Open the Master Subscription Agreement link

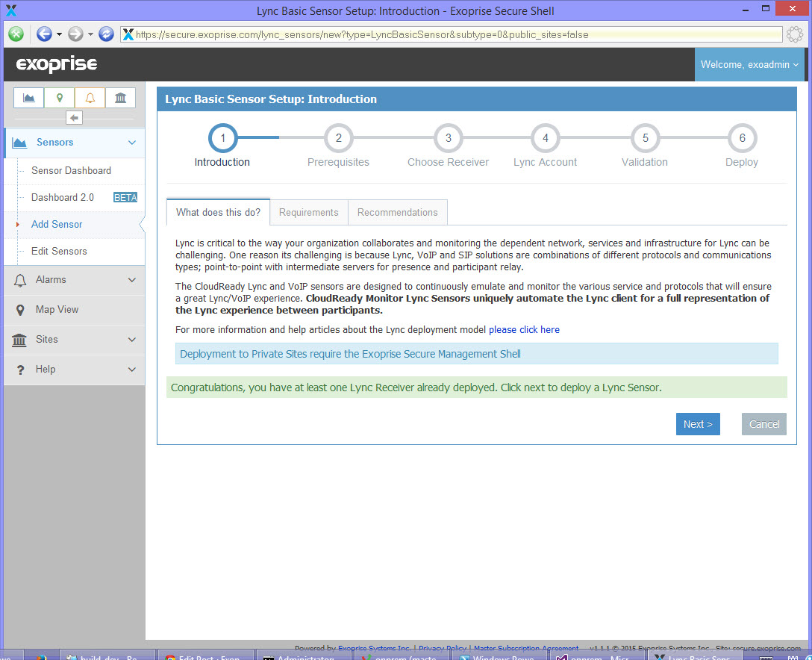point(526,648)
